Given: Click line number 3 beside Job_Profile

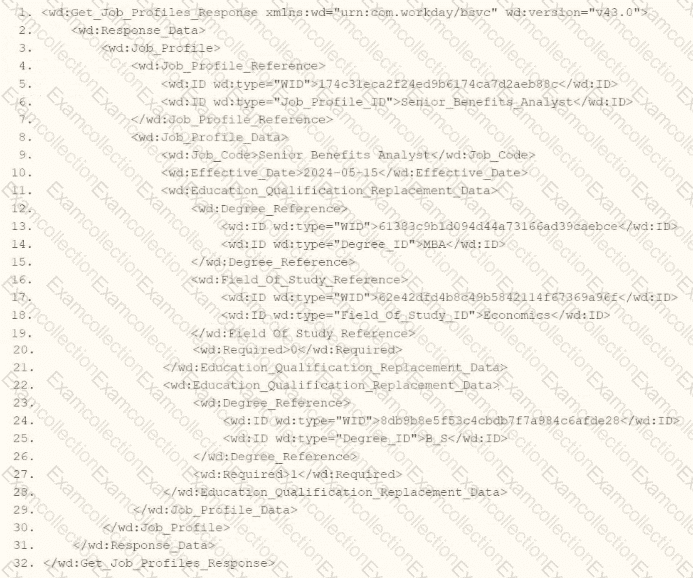Looking at the screenshot, I should tap(24, 48).
